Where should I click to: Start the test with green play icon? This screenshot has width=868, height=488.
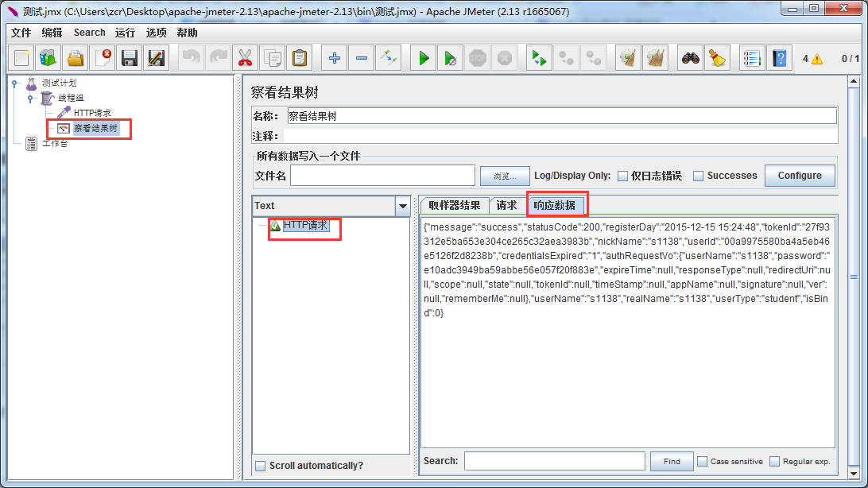[x=424, y=58]
